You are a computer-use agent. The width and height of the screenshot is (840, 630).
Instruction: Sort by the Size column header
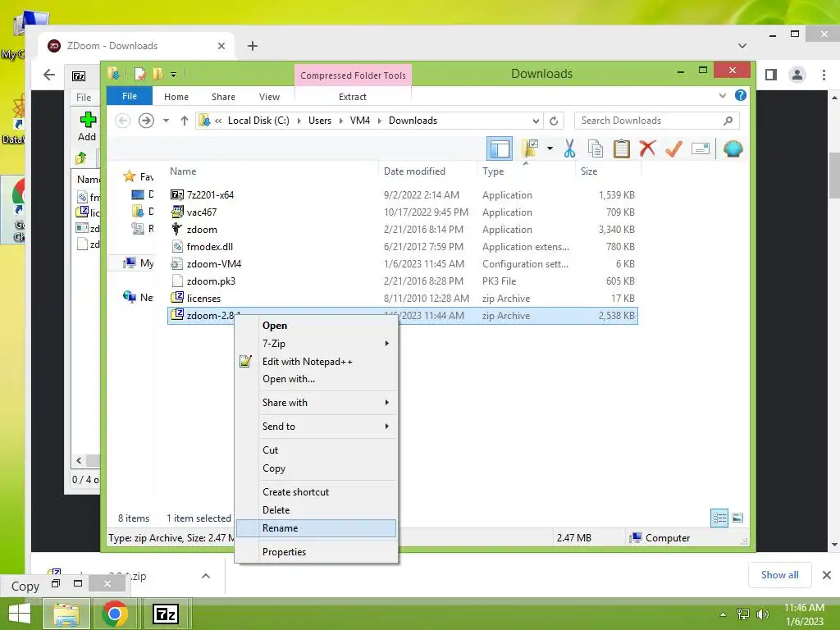tap(589, 171)
